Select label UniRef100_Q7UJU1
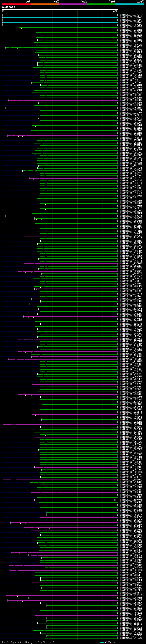146x644 pixels. 131,301
